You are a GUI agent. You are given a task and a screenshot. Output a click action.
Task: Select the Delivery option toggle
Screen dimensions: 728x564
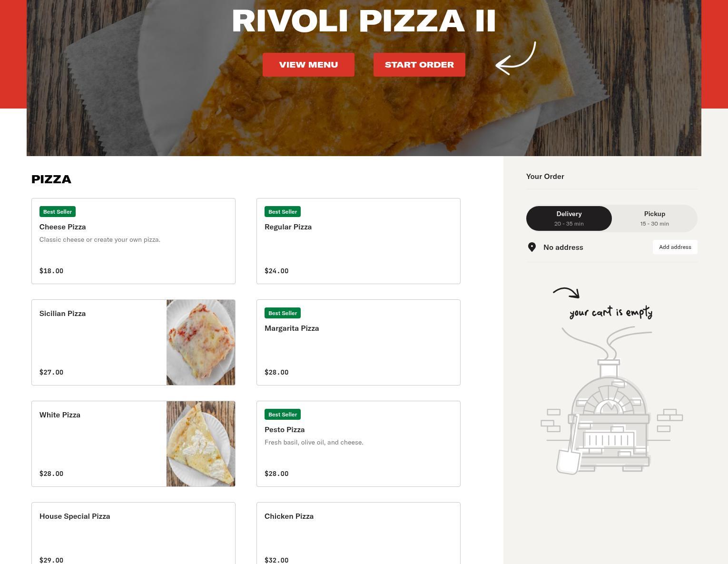tap(569, 218)
